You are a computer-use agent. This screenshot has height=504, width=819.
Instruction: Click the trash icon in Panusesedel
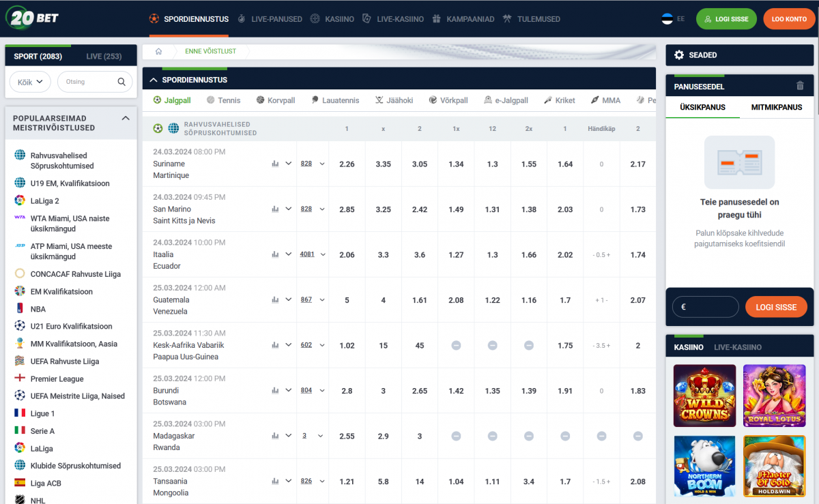pyautogui.click(x=800, y=86)
